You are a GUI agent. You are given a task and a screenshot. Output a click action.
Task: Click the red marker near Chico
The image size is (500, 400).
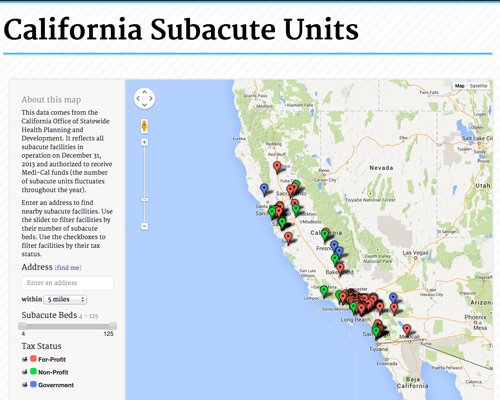(277, 167)
